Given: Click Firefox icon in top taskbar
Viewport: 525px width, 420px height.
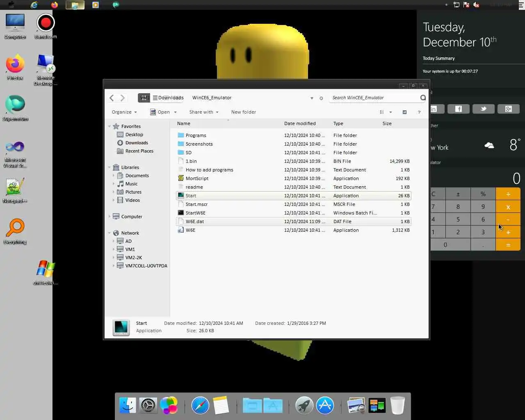Looking at the screenshot, I should pyautogui.click(x=55, y=5).
